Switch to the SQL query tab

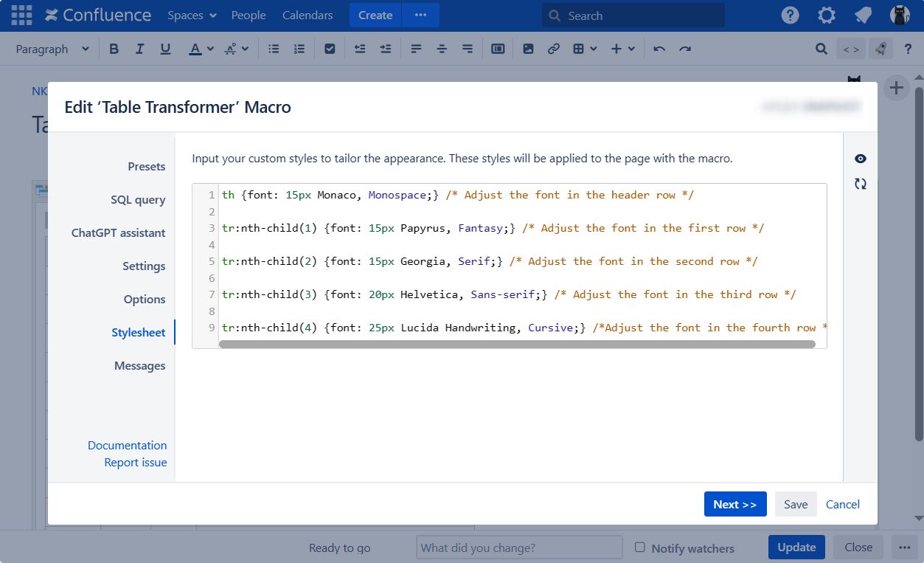pos(138,200)
